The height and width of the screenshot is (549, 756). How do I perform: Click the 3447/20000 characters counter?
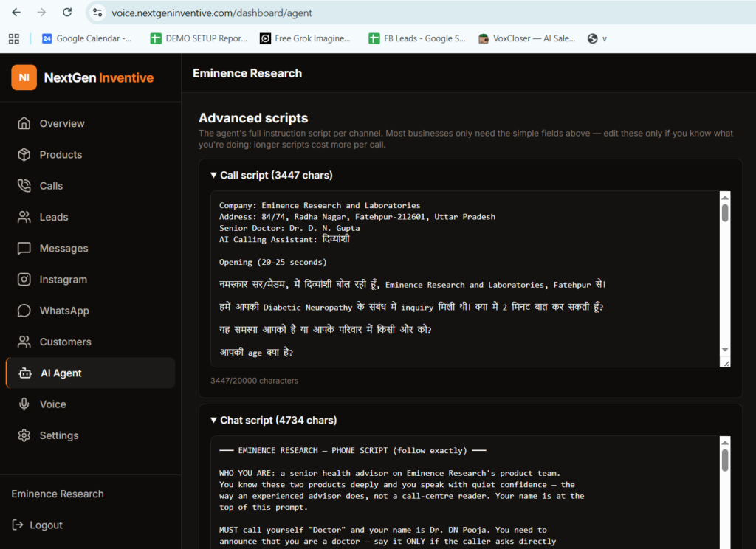254,381
